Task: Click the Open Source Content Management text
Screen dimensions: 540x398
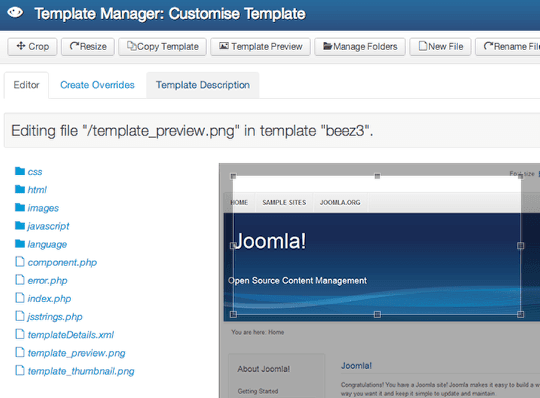Action: 297,281
